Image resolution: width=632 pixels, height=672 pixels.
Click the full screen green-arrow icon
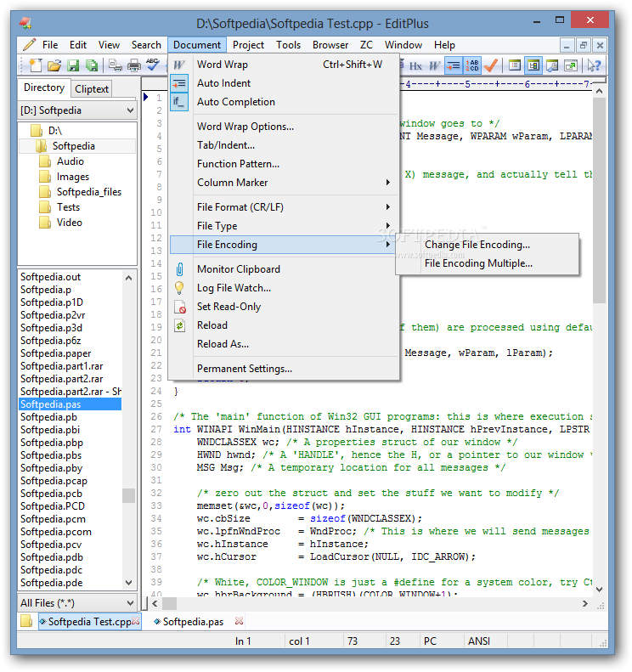[571, 65]
